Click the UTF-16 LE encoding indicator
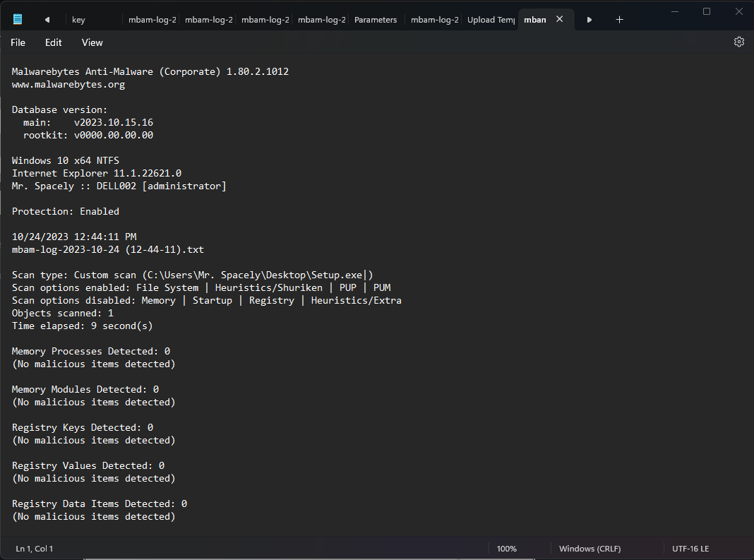 pyautogui.click(x=690, y=549)
